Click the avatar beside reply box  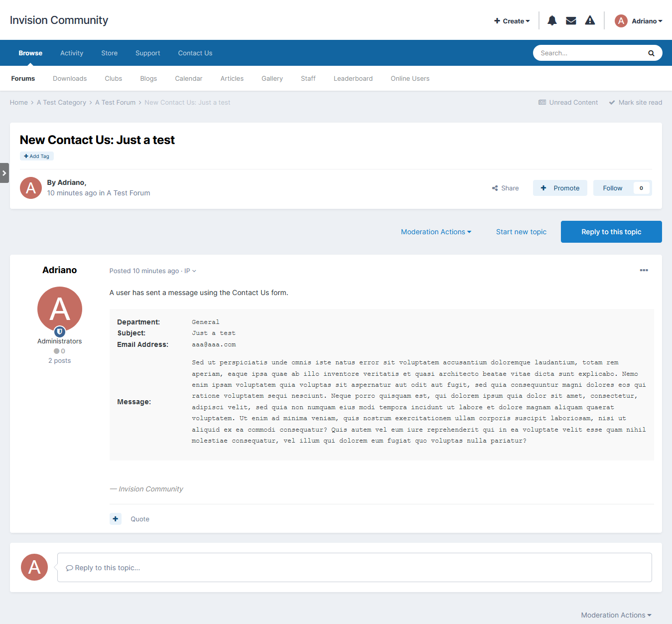(x=34, y=567)
